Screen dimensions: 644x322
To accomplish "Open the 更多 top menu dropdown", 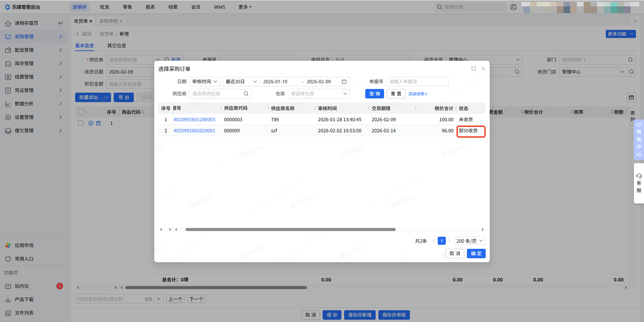I will (245, 7).
